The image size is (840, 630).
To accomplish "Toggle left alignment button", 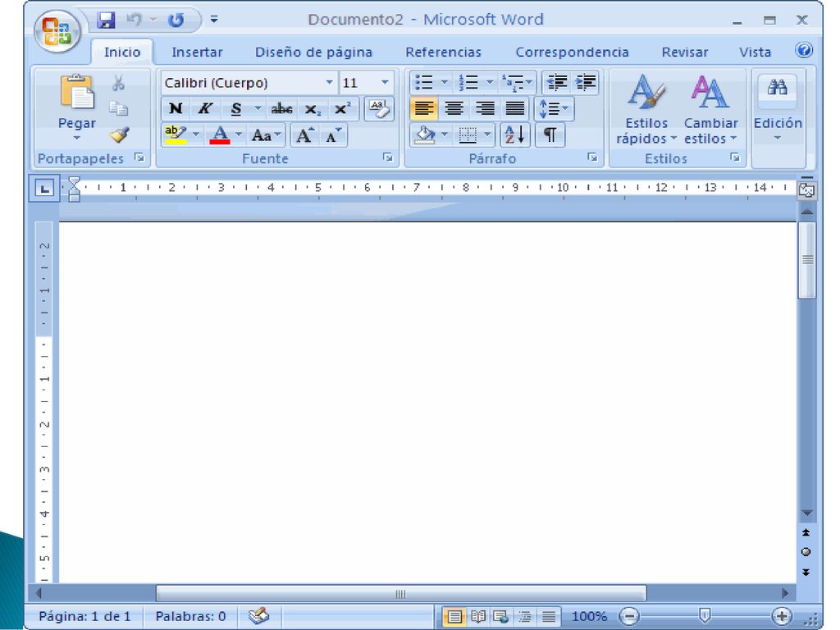I will pos(424,109).
